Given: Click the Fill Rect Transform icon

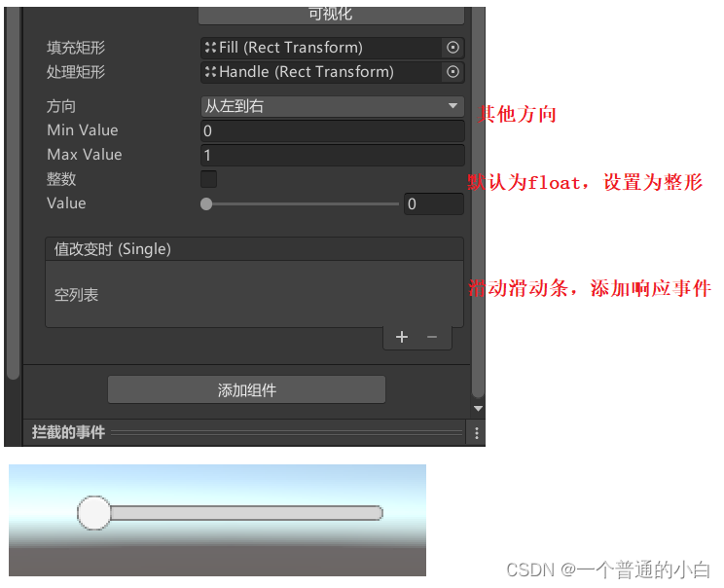Looking at the screenshot, I should pyautogui.click(x=210, y=47).
